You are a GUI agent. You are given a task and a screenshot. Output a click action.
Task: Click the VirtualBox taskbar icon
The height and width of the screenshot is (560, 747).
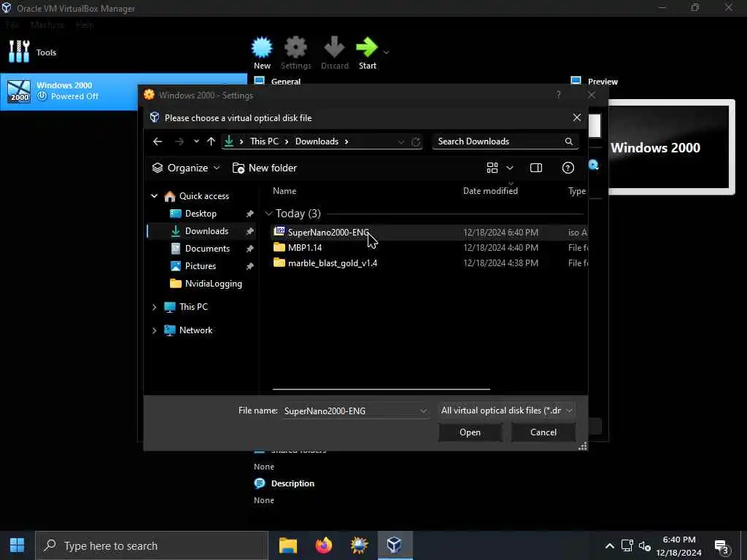pyautogui.click(x=395, y=545)
